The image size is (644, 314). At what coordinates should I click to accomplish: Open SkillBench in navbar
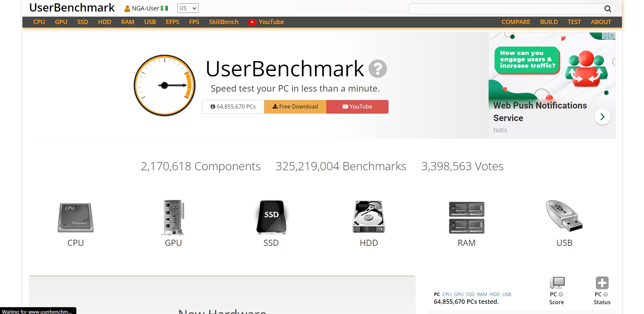click(224, 22)
